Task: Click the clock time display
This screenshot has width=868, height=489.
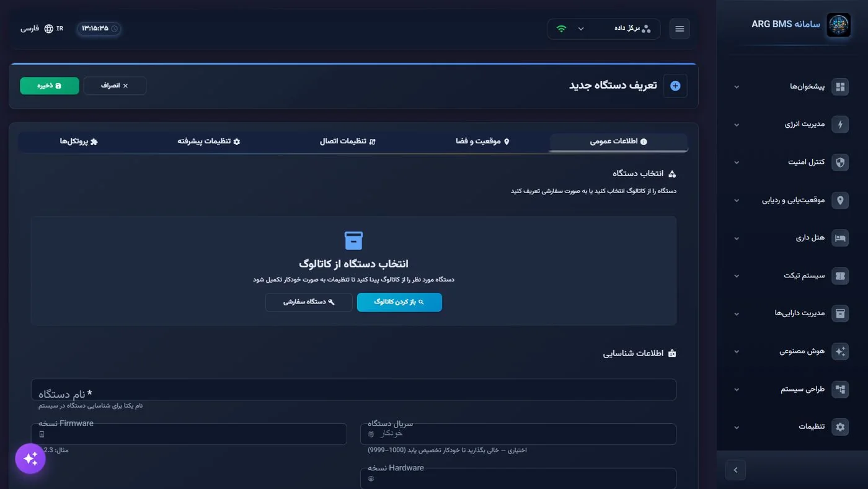Action: 99,29
